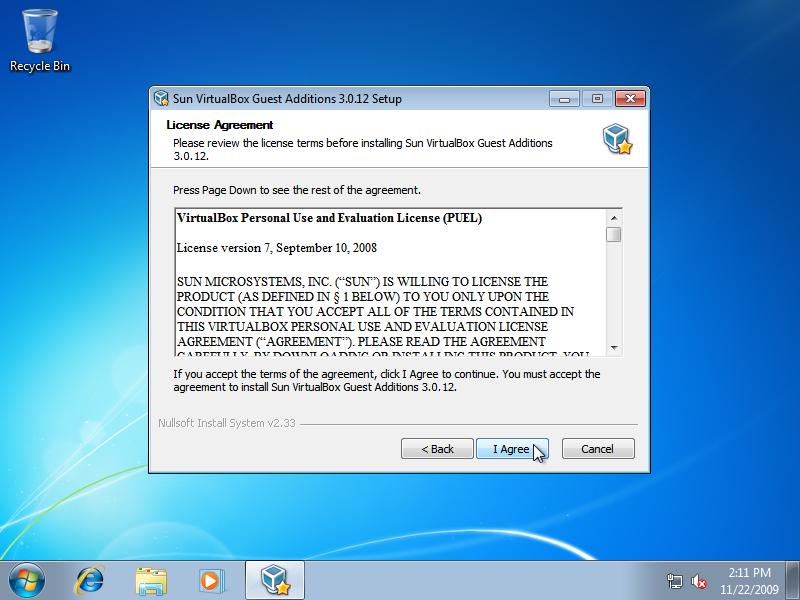Go back with the < Back button
Screen dimensions: 800x600
click(437, 449)
